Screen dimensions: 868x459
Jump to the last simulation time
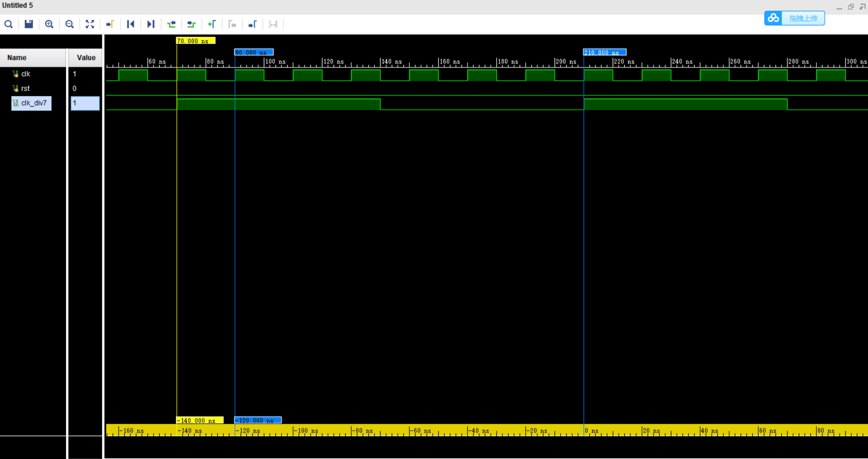click(x=151, y=24)
